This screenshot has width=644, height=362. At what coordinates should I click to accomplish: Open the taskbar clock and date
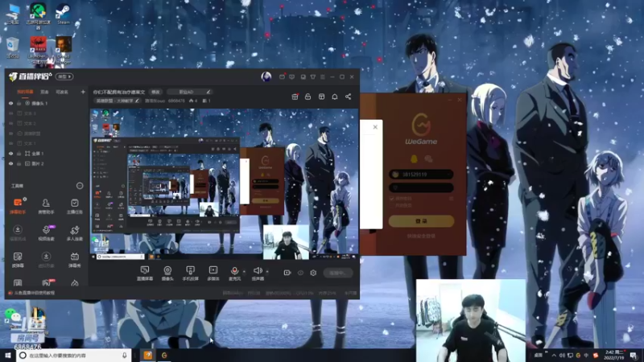click(615, 356)
